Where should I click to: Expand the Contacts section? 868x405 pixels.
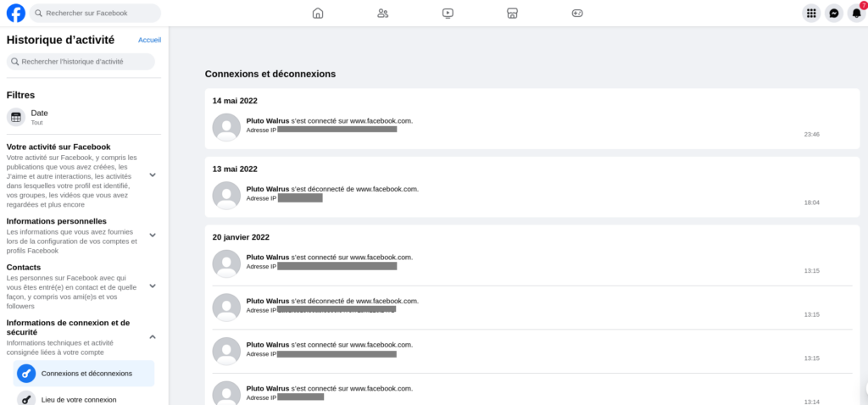point(153,286)
